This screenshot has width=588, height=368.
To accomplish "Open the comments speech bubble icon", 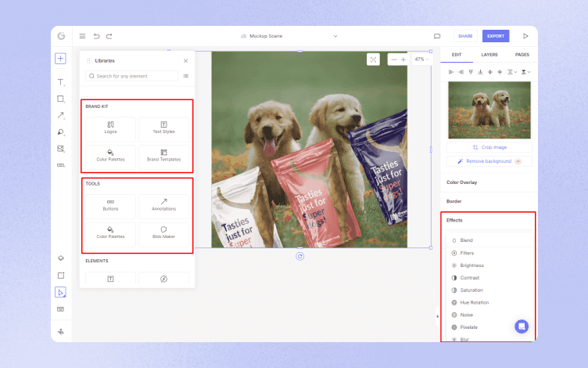I will click(437, 36).
